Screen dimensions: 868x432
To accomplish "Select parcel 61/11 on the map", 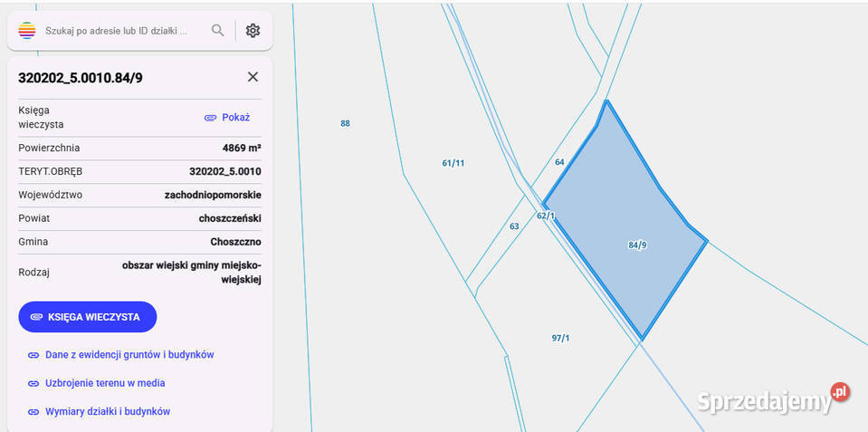I will coord(453,163).
